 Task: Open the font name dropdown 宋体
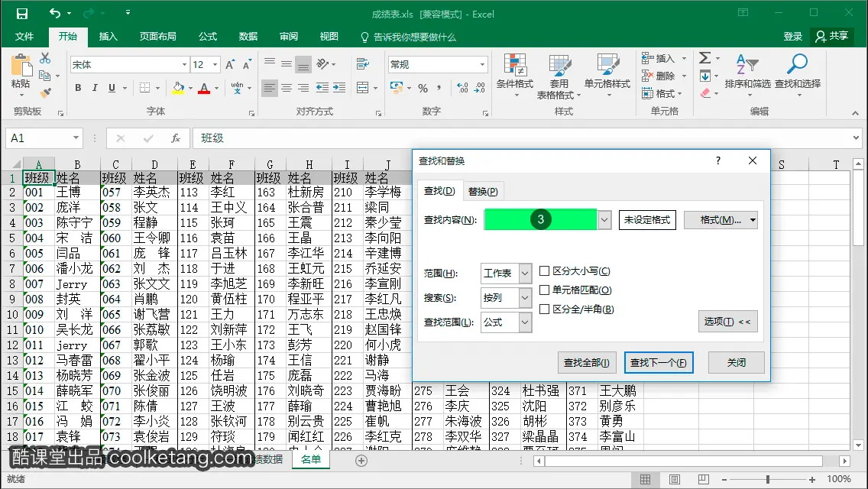pos(184,65)
